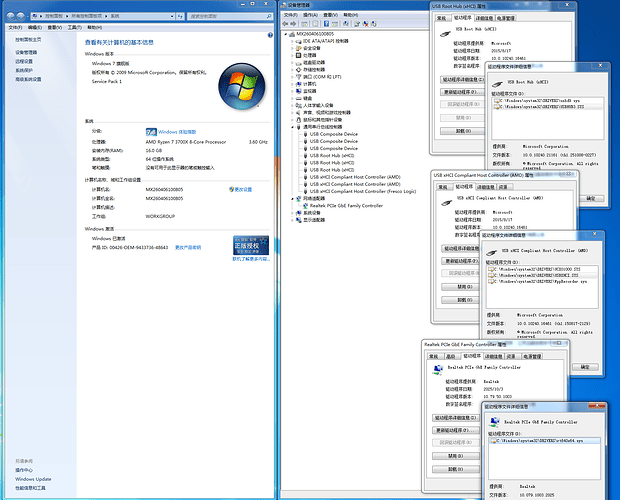
Task: Select the WppRecorder.sys driver file row
Action: click(x=542, y=281)
